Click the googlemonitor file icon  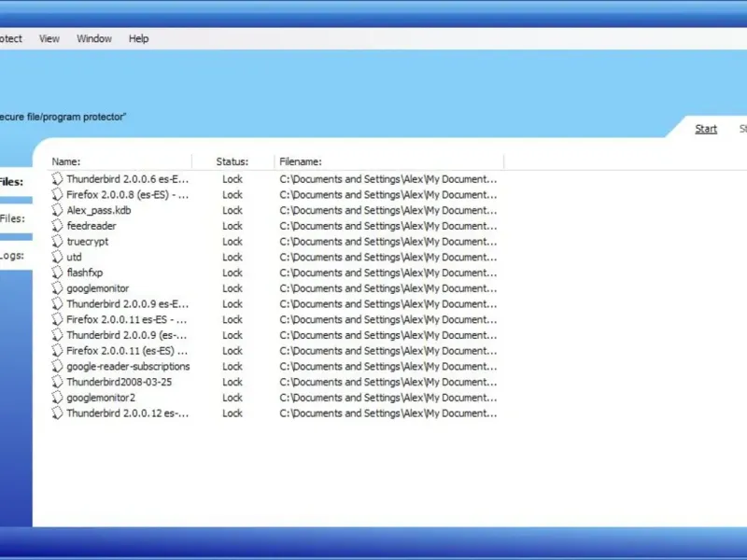coord(57,288)
